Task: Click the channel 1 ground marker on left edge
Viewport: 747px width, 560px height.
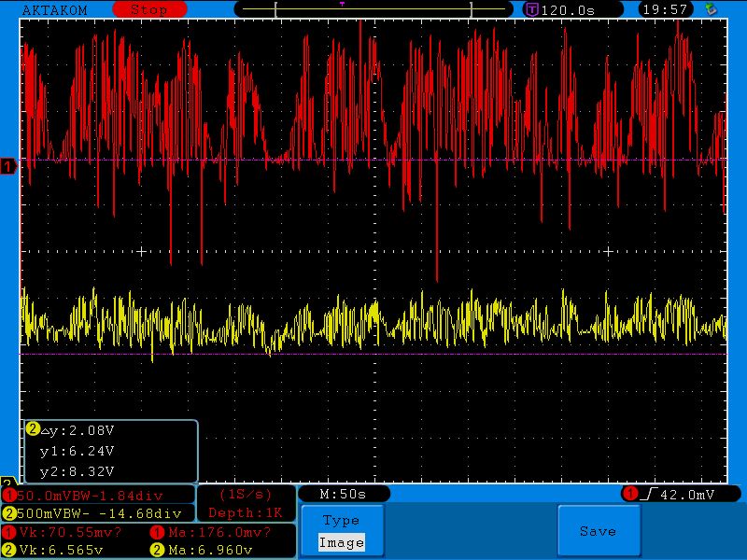Action: pyautogui.click(x=8, y=167)
